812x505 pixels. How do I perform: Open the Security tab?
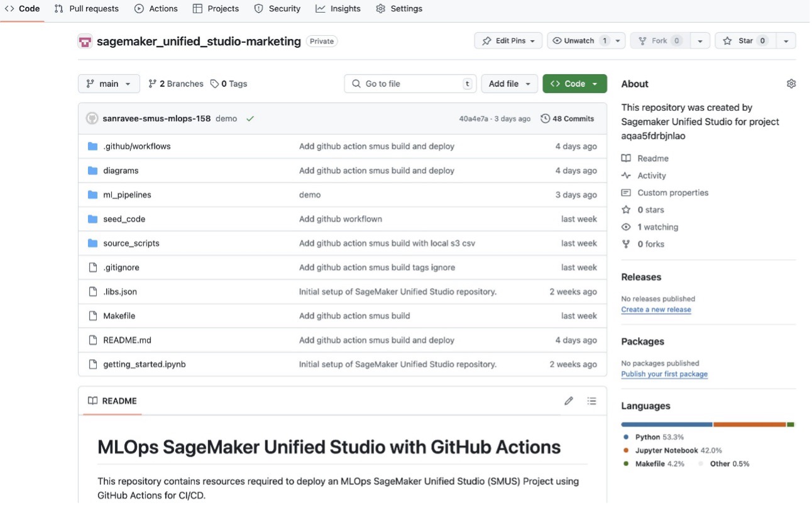(x=277, y=9)
